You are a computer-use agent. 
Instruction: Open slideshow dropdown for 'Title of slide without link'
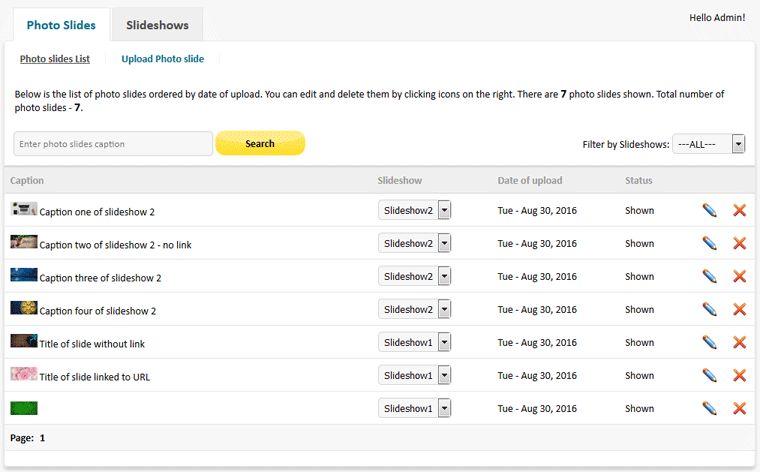click(415, 342)
